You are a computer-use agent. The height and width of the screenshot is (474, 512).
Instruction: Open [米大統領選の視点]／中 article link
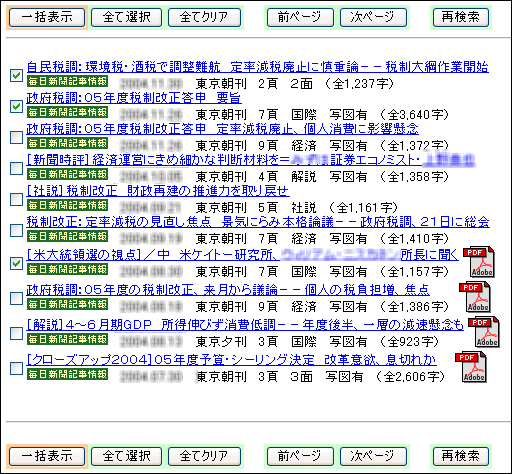[242, 255]
